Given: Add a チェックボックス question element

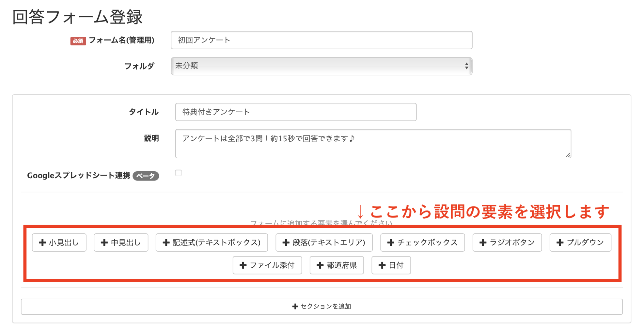Looking at the screenshot, I should tap(422, 243).
